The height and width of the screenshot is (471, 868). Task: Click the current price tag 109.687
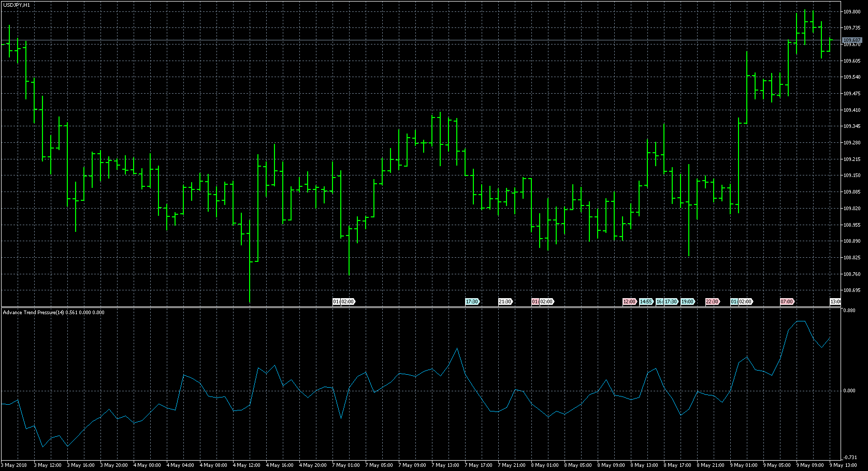852,40
